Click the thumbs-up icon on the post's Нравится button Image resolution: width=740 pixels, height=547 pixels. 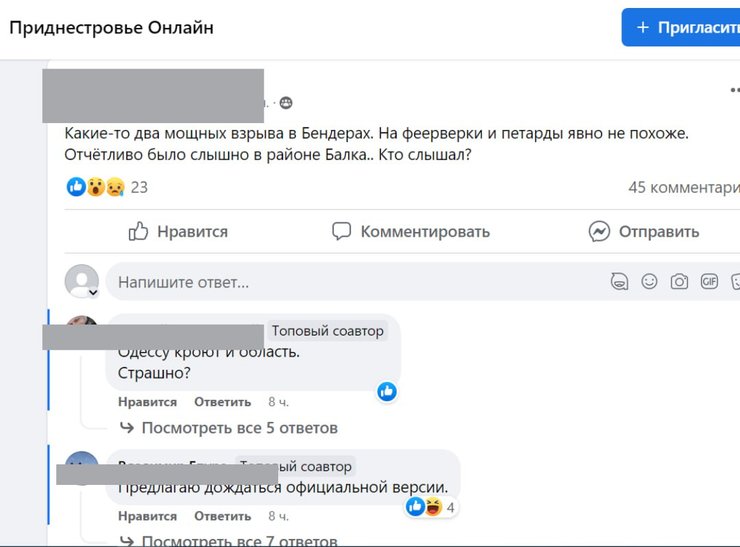139,232
